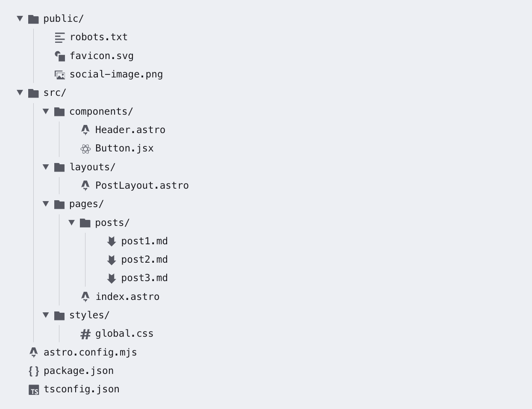Click the Astro icon beside astro.config.mjs
532x409 pixels.
pos(34,352)
